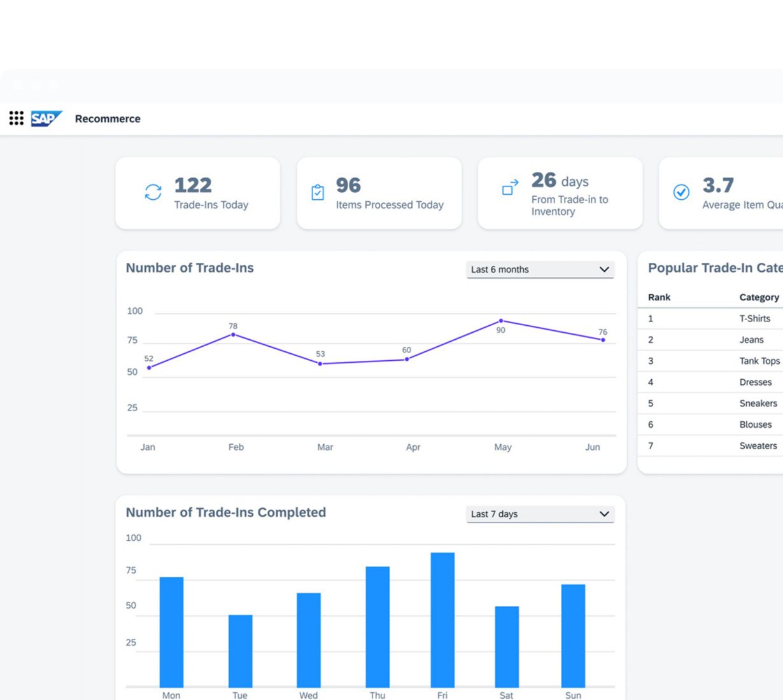Open the 122 Trade-Ins Today card
The image size is (783, 700).
[197, 193]
